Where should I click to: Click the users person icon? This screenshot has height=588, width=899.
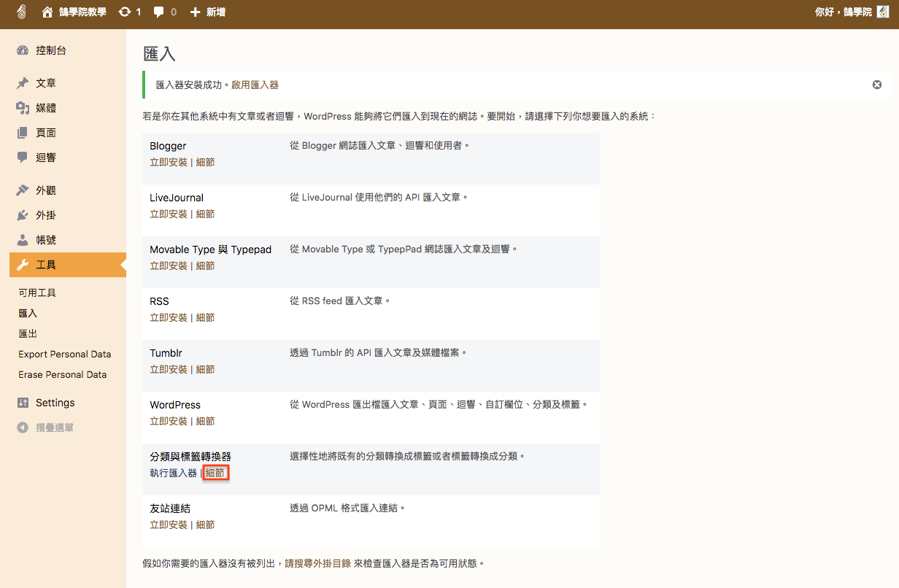tap(23, 240)
